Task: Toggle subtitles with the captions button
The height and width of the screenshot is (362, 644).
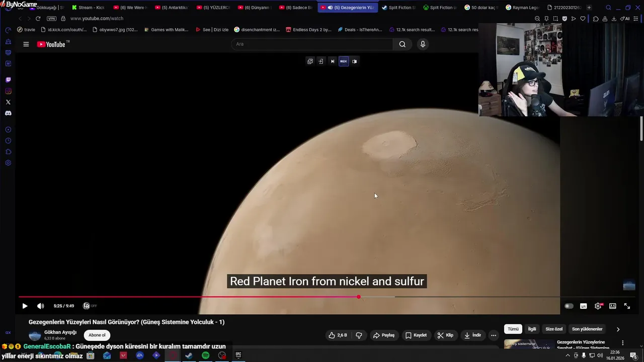Action: (x=583, y=306)
